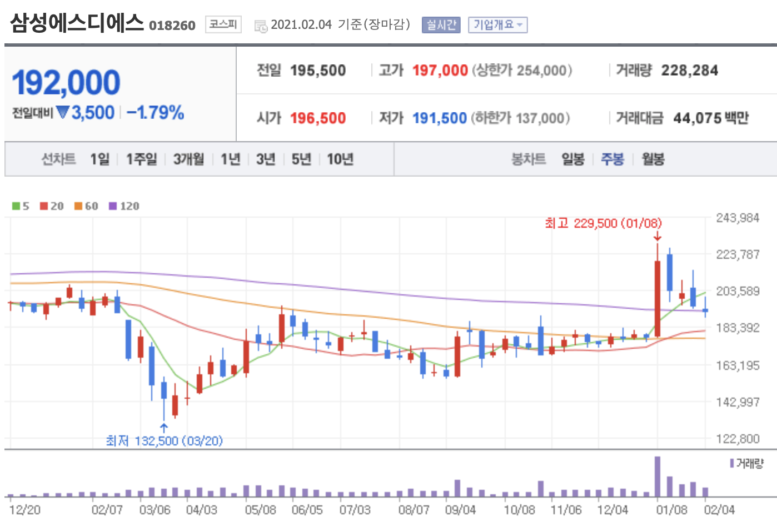Select the 10년 line chart tab
Image resolution: width=777 pixels, height=532 pixels.
pyautogui.click(x=340, y=159)
